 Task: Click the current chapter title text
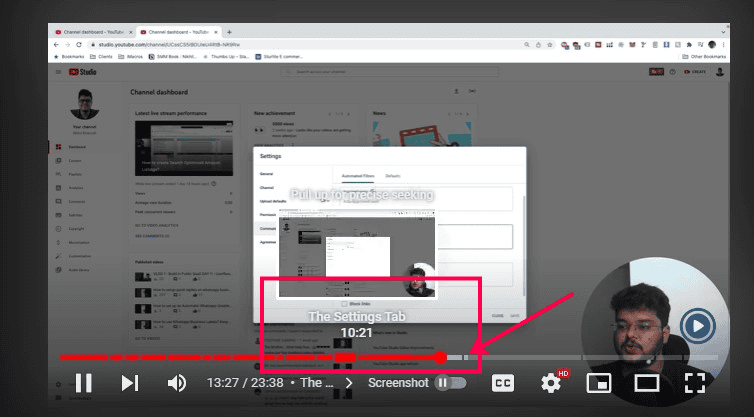click(316, 383)
